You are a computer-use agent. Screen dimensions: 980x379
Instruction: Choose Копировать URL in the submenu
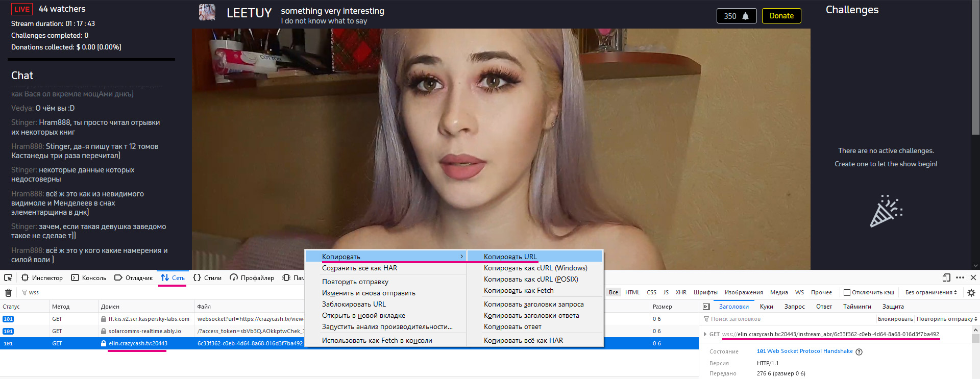pos(510,257)
